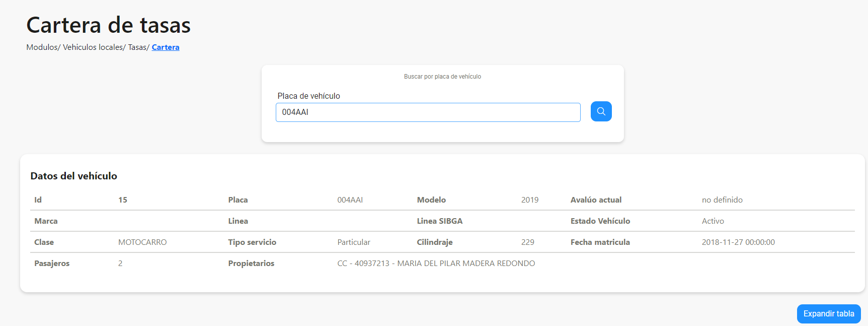
Task: Click the Linea label cell
Action: [238, 221]
